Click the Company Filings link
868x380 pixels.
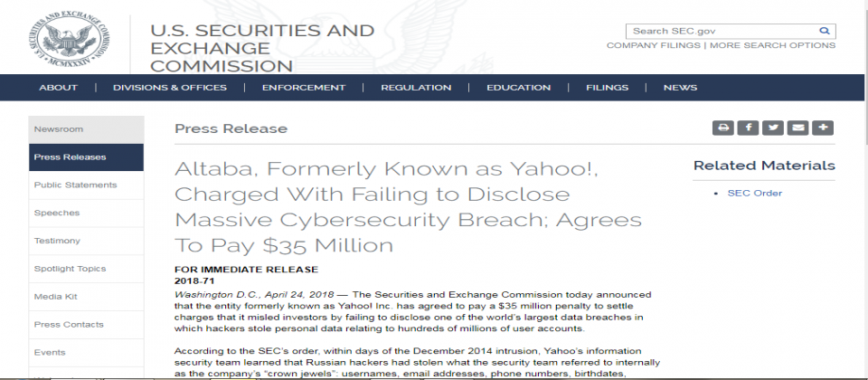click(x=655, y=45)
